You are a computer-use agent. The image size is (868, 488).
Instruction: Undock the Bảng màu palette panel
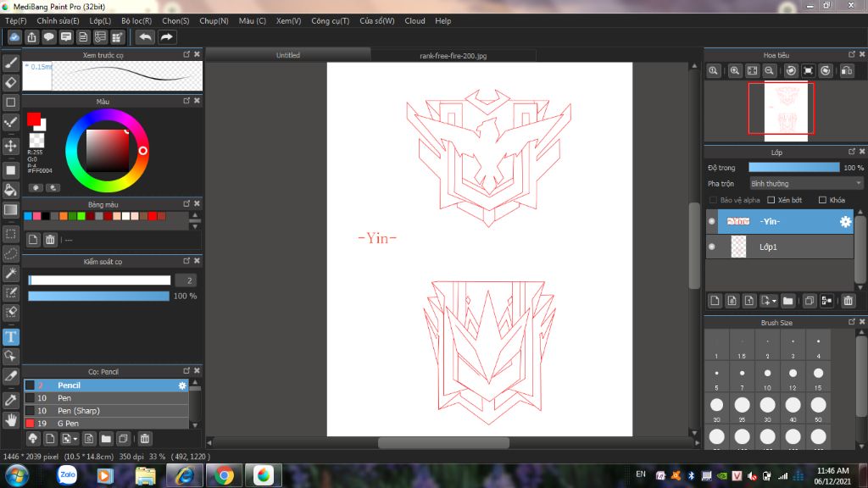[x=186, y=203]
